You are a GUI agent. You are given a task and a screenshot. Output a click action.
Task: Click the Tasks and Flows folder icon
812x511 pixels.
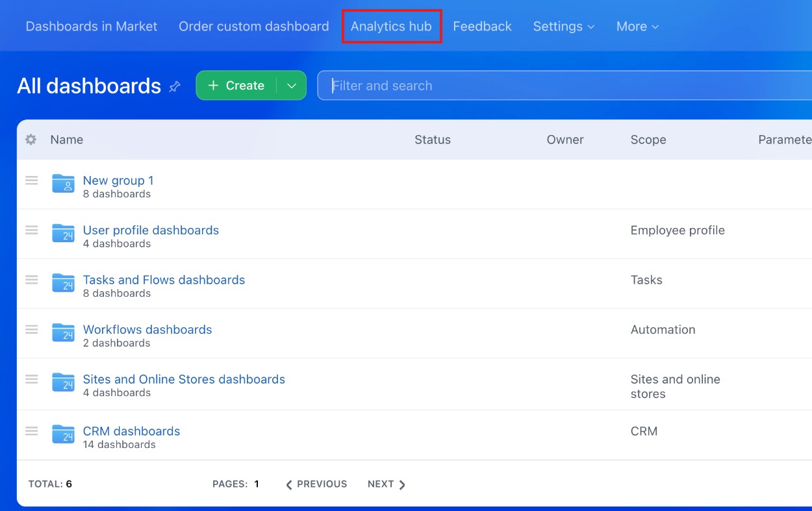click(x=63, y=283)
